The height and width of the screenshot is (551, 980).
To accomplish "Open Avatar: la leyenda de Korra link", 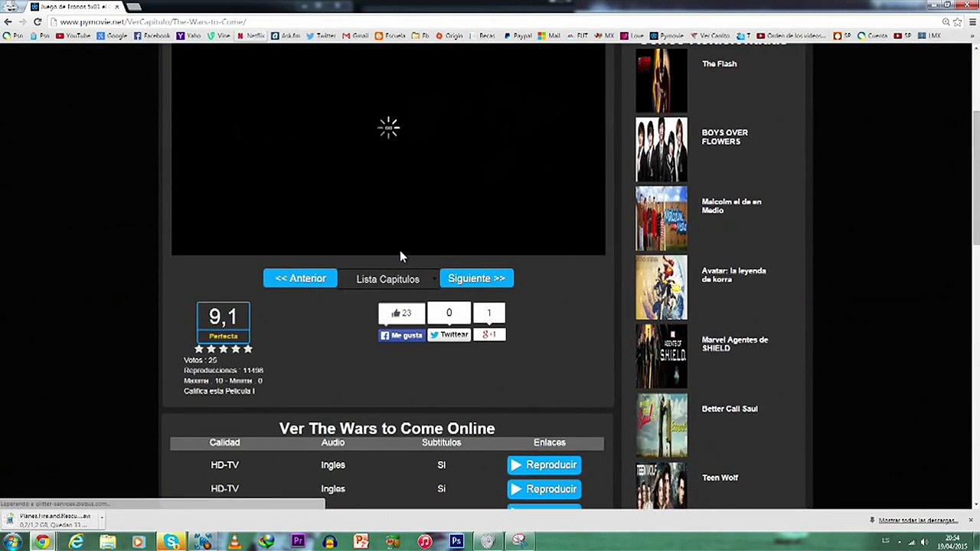I will [733, 275].
